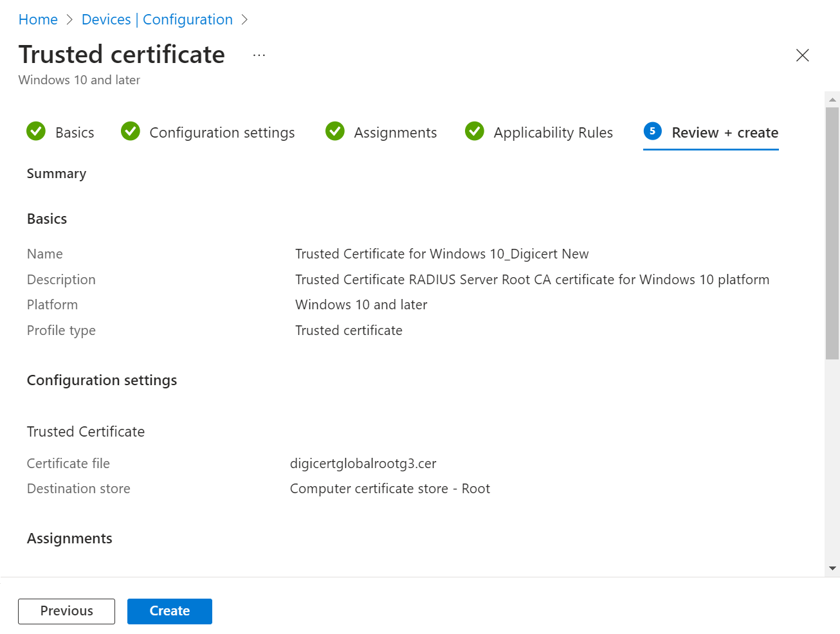Screen dimensions: 840x634
Task: Click the breadcrumb chevron after Configuration
Action: point(244,20)
